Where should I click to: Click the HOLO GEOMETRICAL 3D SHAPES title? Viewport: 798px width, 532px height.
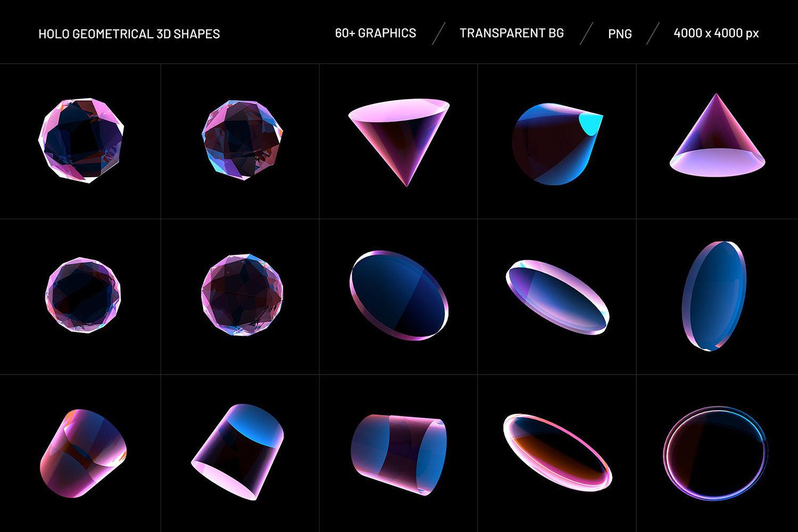tap(129, 33)
